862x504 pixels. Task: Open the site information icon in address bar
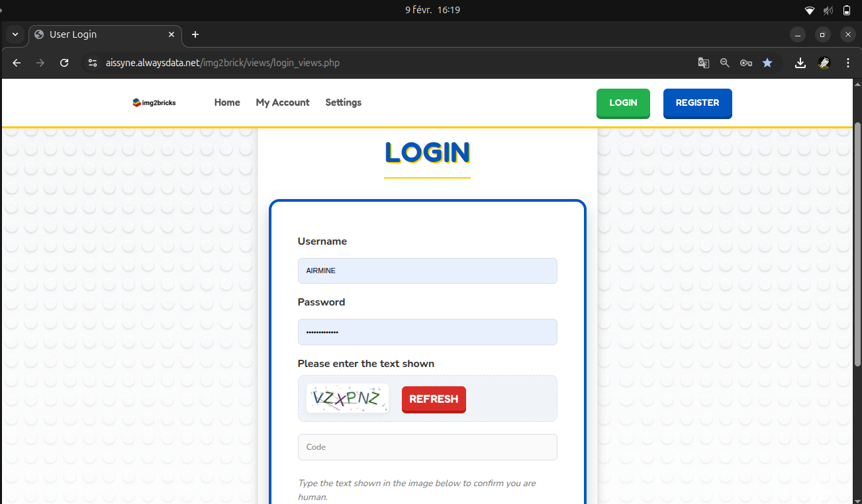93,63
